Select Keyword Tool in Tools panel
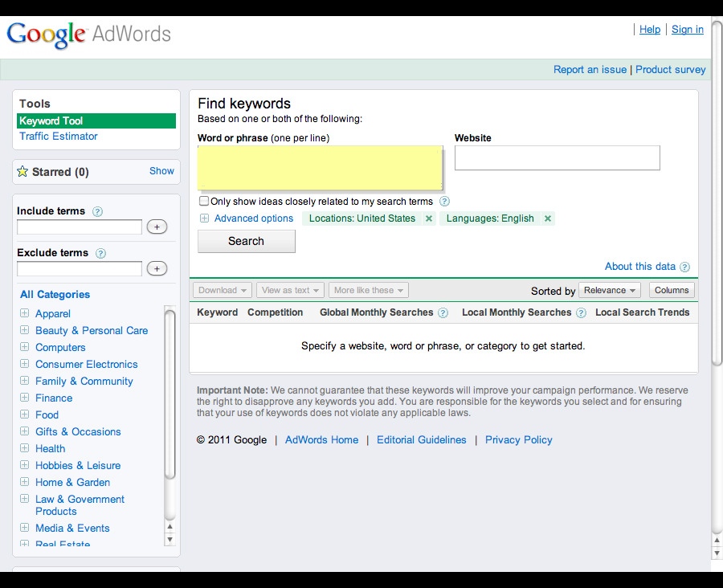The height and width of the screenshot is (588, 723). pyautogui.click(x=96, y=120)
